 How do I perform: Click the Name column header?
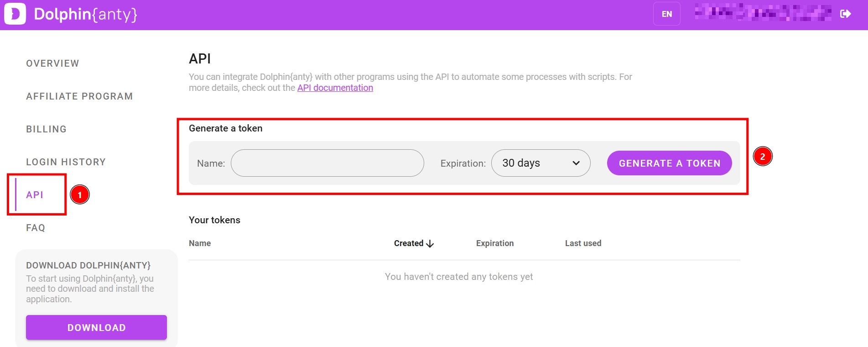tap(200, 243)
